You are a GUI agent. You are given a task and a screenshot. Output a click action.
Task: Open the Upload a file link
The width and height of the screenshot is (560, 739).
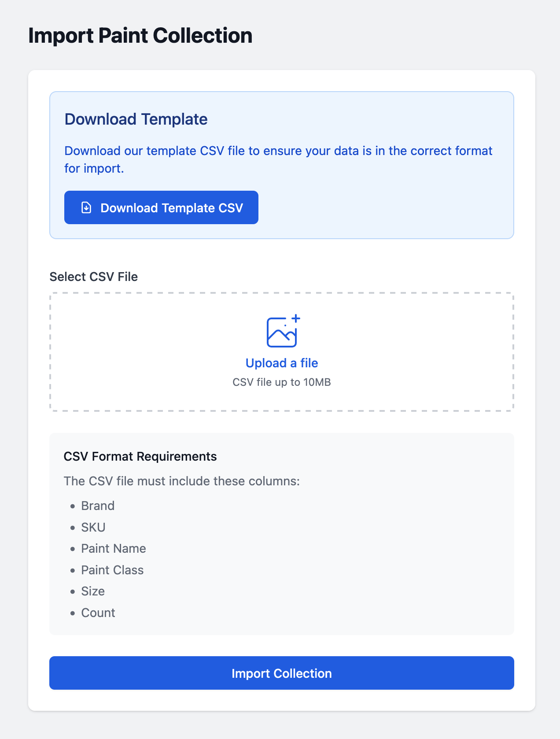pyautogui.click(x=282, y=363)
